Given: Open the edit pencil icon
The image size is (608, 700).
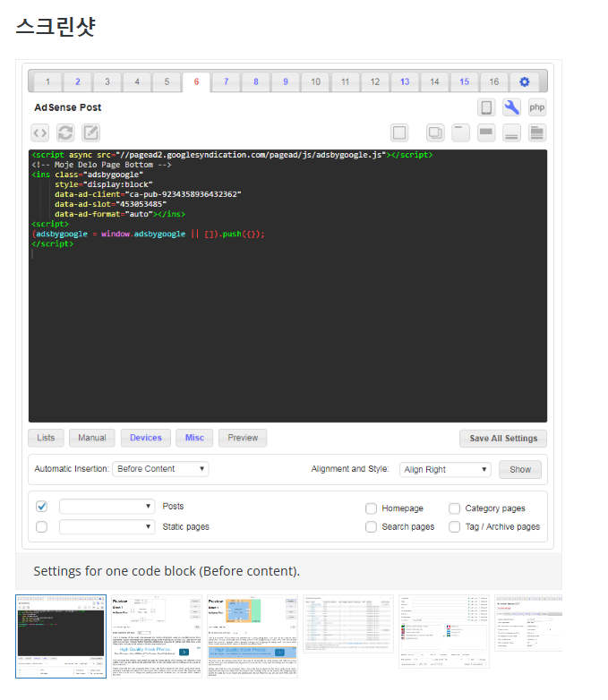Looking at the screenshot, I should [x=90, y=132].
